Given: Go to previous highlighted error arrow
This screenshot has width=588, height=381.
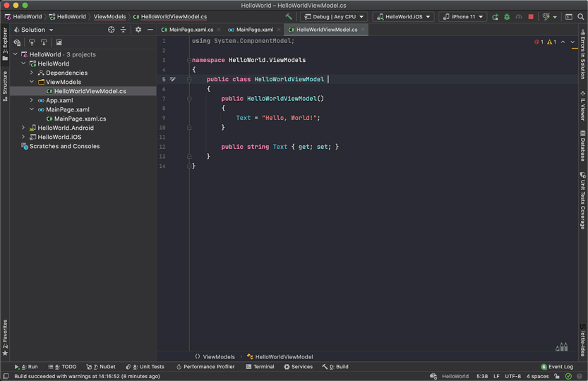Looking at the screenshot, I should (563, 42).
